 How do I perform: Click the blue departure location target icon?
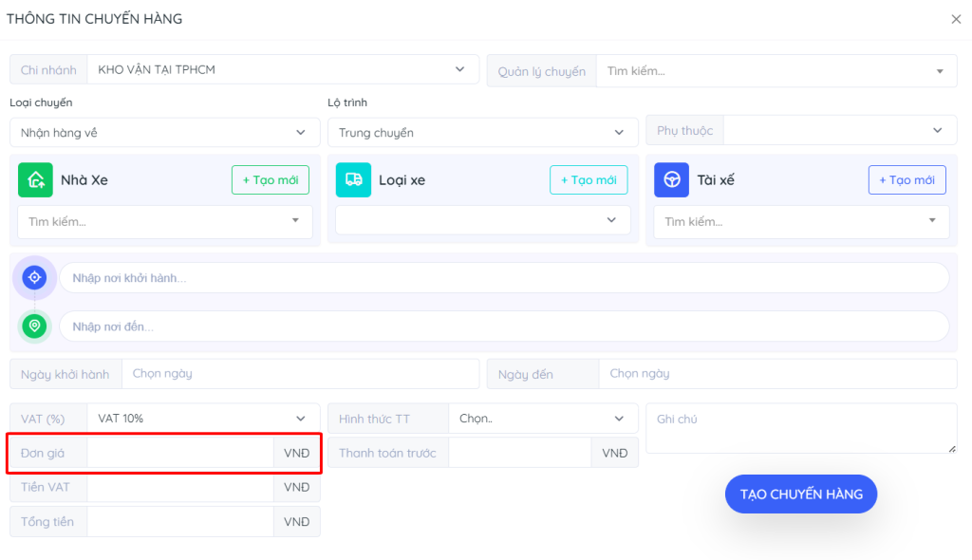(35, 277)
